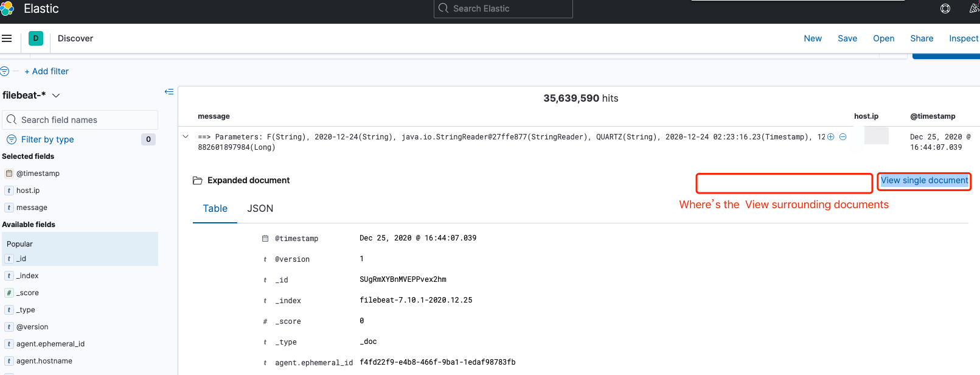Click the Expanded document heading
This screenshot has height=375, width=980.
(248, 181)
